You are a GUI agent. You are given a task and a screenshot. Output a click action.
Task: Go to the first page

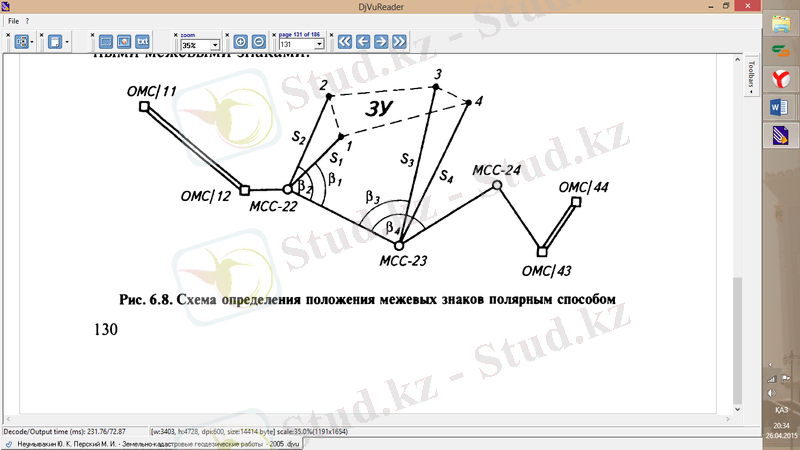pyautogui.click(x=345, y=42)
